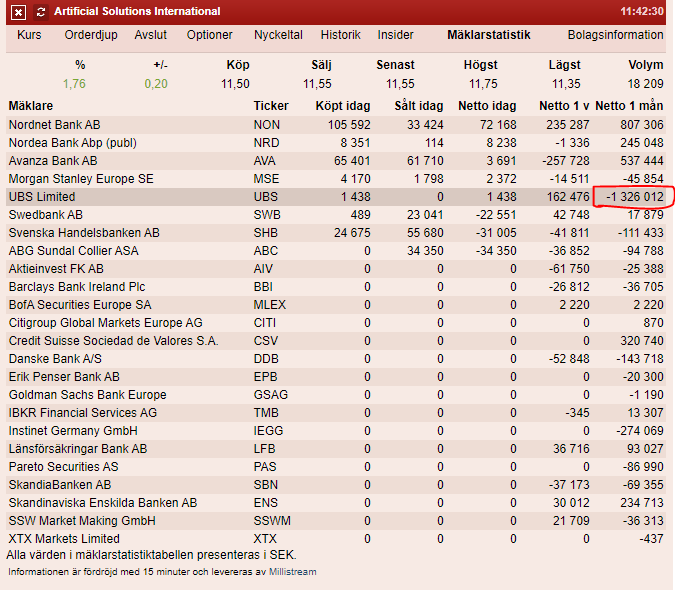
Task: Click Svenska Handelsbanken AB in the list
Action: click(84, 233)
